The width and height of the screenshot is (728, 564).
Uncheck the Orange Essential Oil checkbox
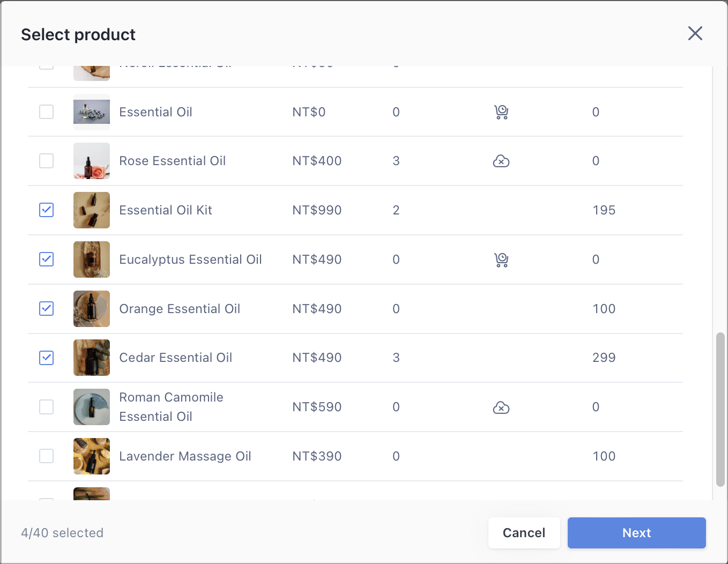coord(47,309)
